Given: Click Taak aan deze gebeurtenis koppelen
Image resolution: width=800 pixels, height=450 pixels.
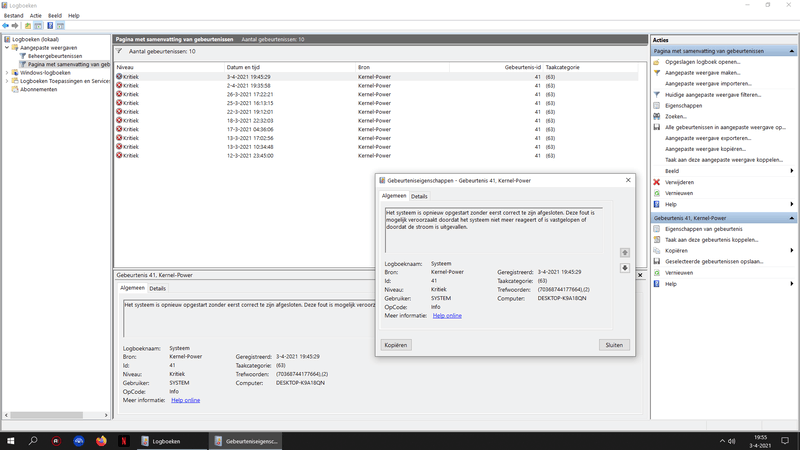Looking at the screenshot, I should click(711, 239).
